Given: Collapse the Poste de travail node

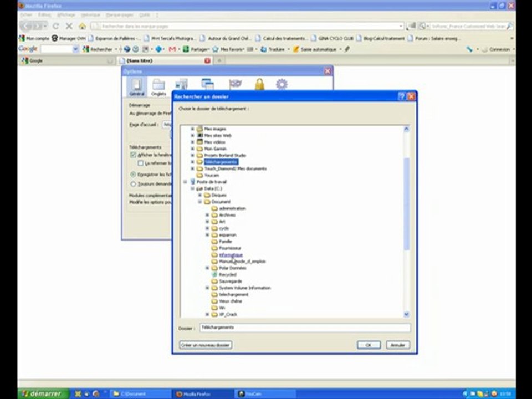Looking at the screenshot, I should (185, 182).
